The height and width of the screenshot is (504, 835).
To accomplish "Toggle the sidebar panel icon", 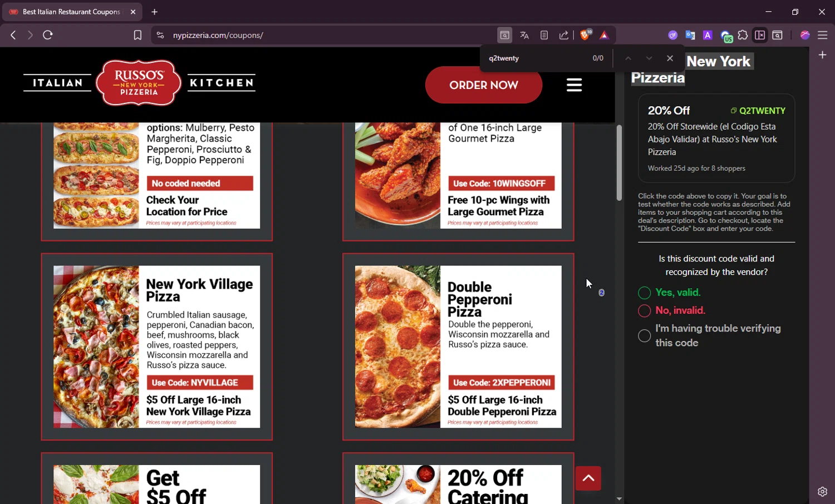I will pyautogui.click(x=760, y=35).
